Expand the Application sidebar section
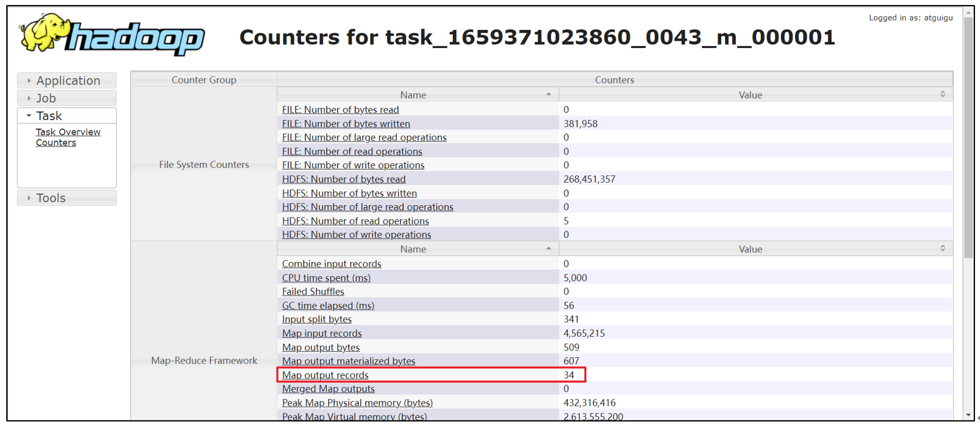980x429 pixels. (x=67, y=80)
